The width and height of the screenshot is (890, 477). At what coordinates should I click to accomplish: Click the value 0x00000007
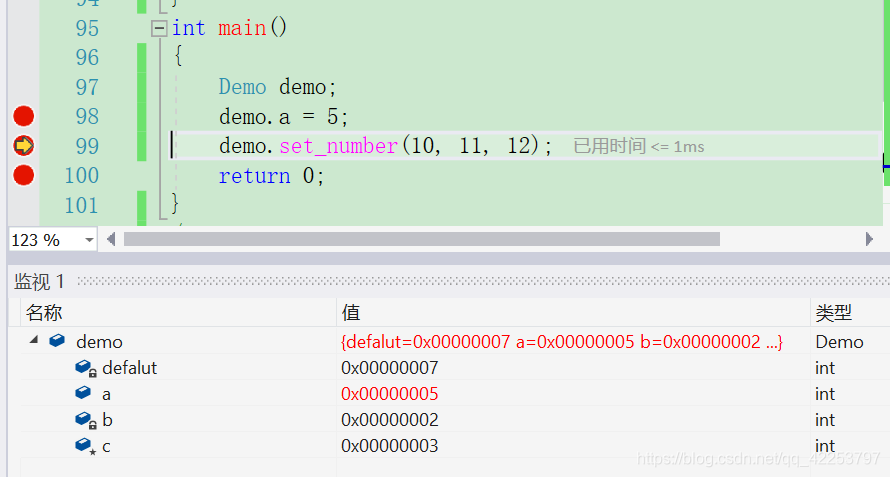coord(390,368)
